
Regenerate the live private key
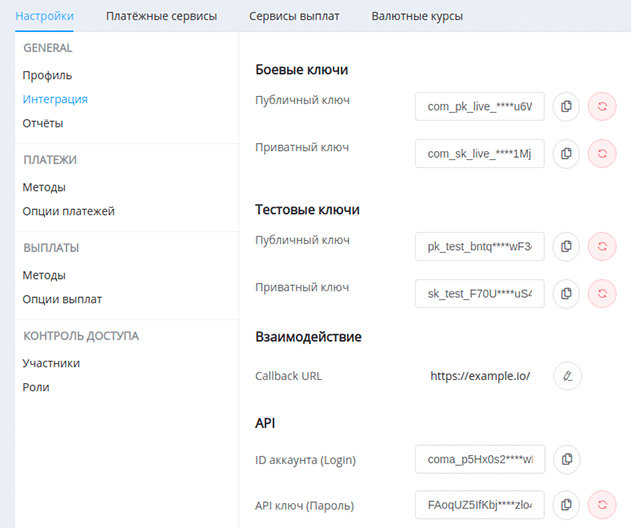tap(602, 153)
